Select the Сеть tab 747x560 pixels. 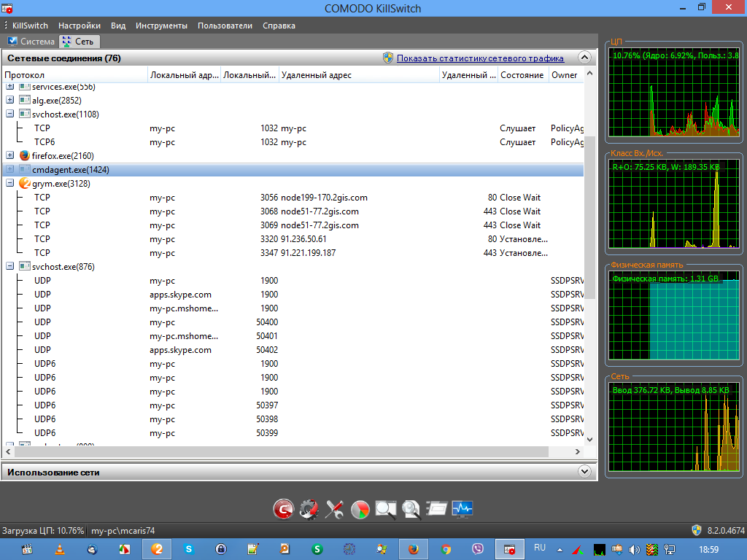point(80,42)
